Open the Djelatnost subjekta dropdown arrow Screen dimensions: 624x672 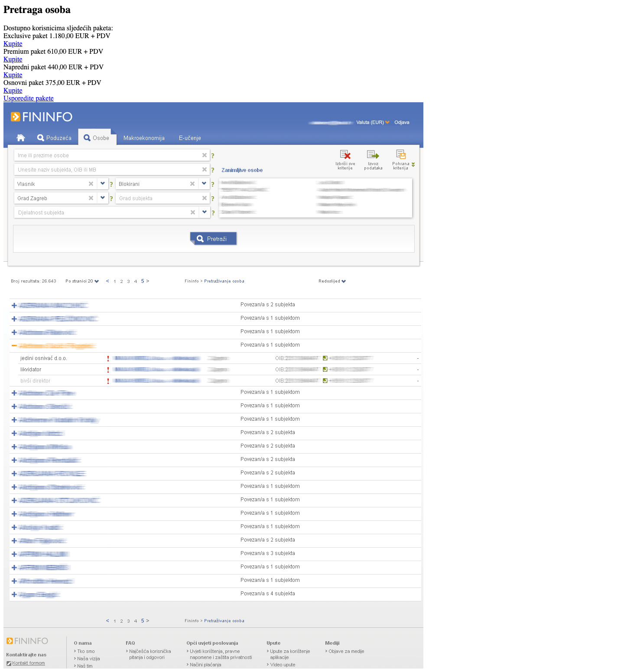pyautogui.click(x=205, y=212)
